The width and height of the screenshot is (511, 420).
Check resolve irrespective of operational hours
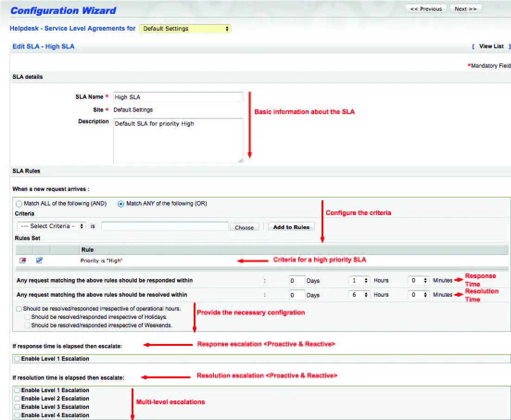point(19,308)
